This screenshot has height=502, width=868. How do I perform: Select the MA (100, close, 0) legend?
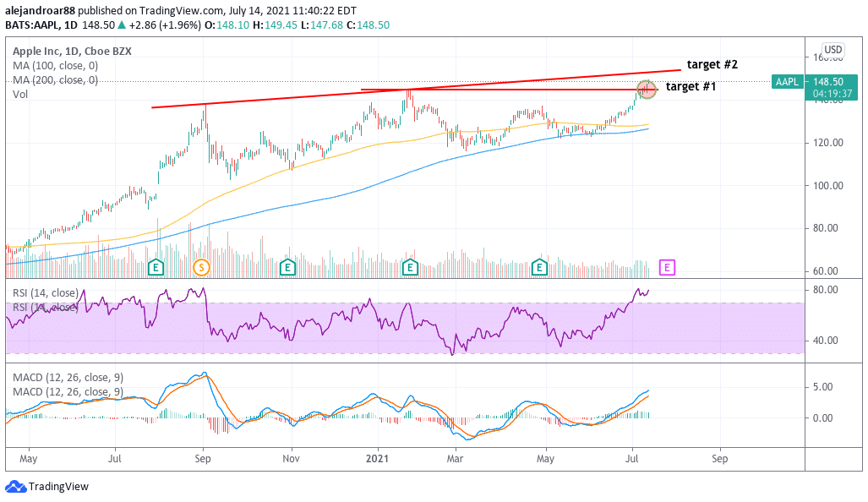point(55,65)
